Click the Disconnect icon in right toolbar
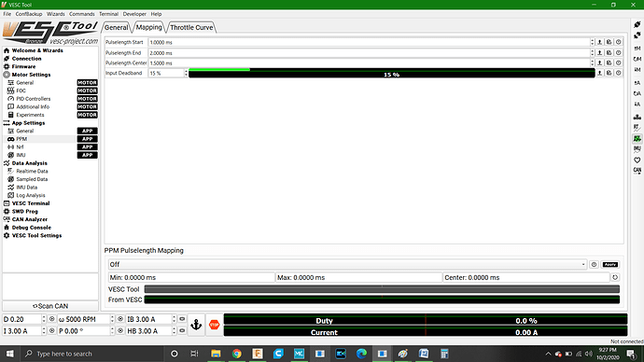Image resolution: width=644 pixels, height=362 pixels. pos(637,35)
